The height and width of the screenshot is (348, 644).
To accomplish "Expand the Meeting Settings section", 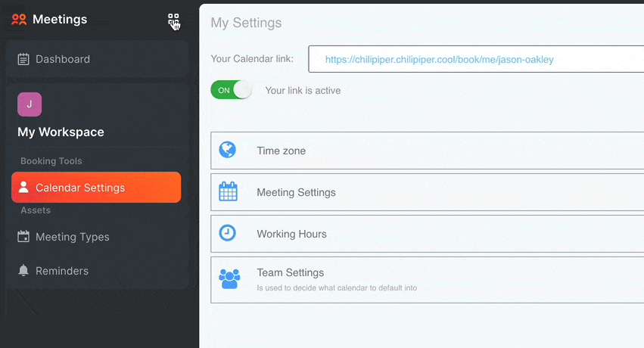I will pyautogui.click(x=427, y=192).
